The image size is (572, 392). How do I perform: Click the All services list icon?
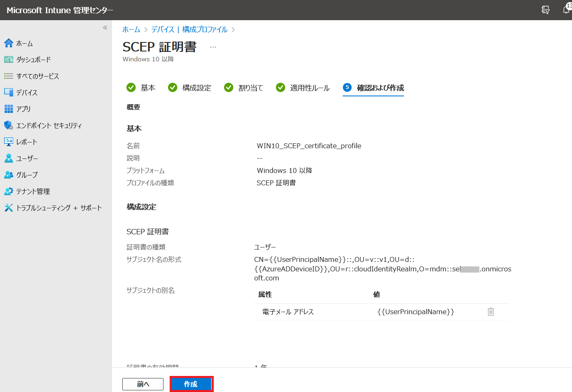(x=9, y=76)
